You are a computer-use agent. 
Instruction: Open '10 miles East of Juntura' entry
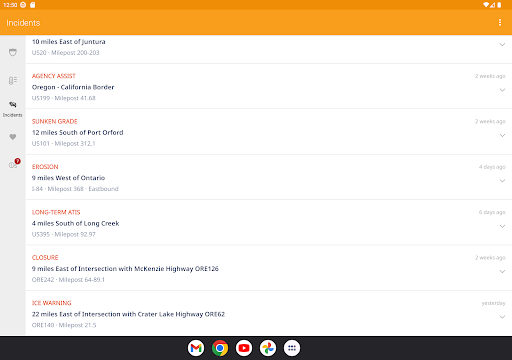(69, 42)
